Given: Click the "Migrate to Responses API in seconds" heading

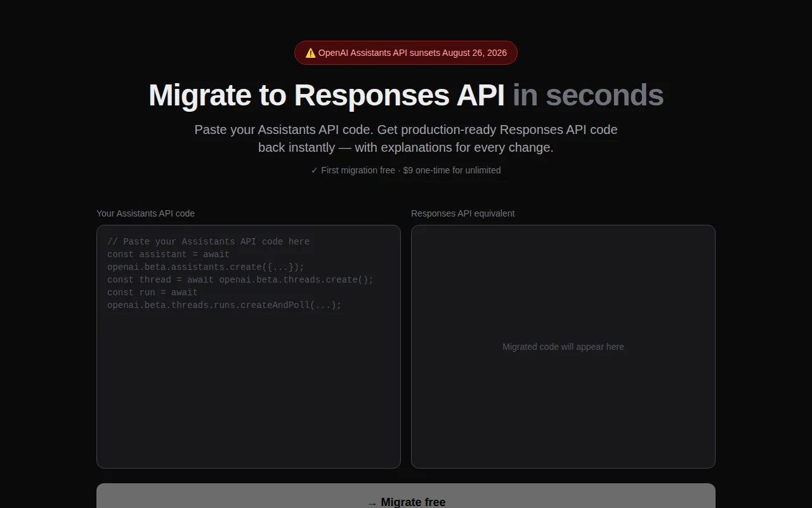Looking at the screenshot, I should pyautogui.click(x=406, y=95).
